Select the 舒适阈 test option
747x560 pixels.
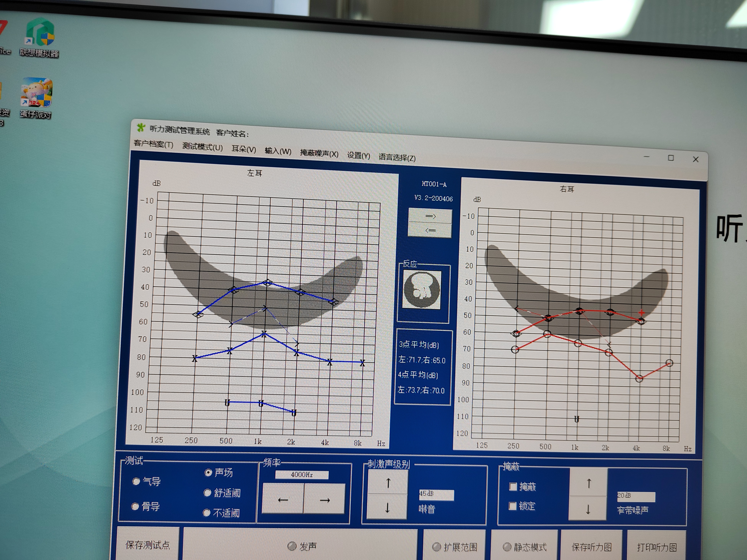pos(207,493)
